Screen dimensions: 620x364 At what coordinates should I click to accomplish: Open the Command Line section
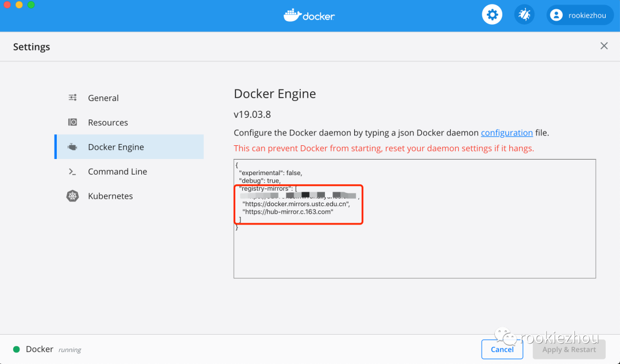click(x=117, y=172)
